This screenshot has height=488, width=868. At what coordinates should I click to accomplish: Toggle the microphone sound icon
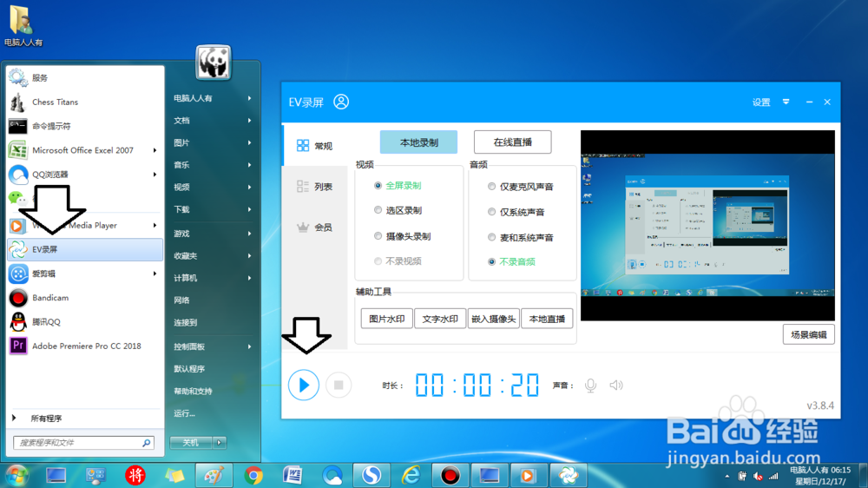(590, 385)
